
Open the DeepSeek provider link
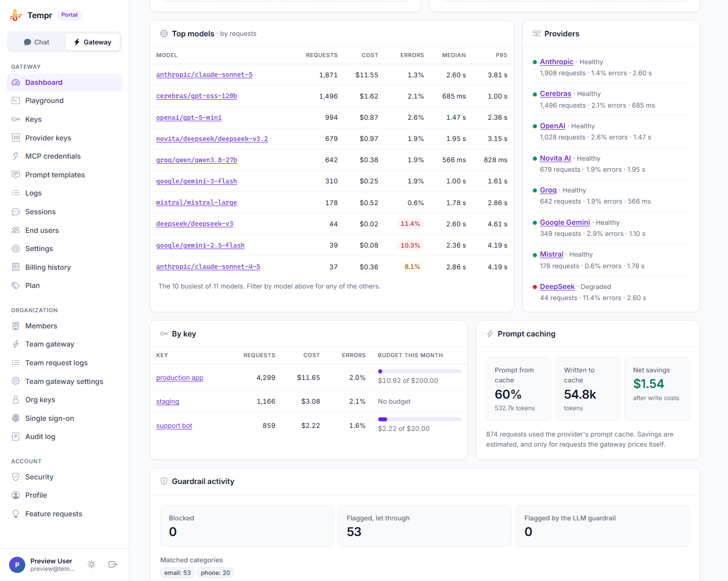pos(557,286)
